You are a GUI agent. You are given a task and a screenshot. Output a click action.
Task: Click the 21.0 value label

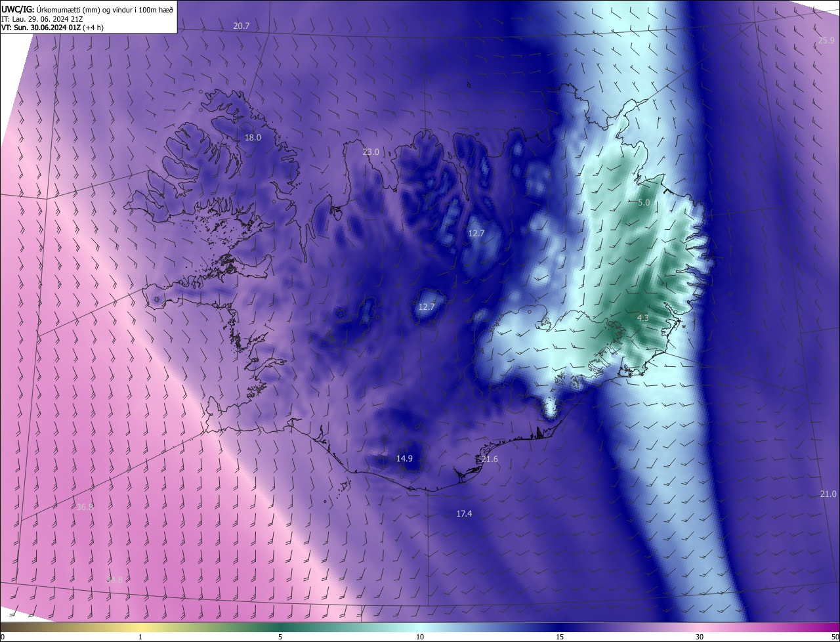click(x=828, y=494)
